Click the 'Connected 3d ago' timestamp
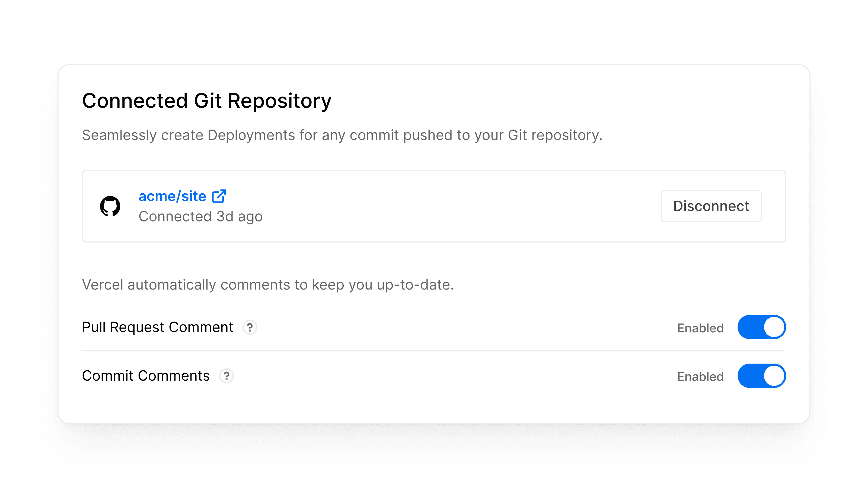Image resolution: width=868 pixels, height=488 pixels. coord(201,217)
